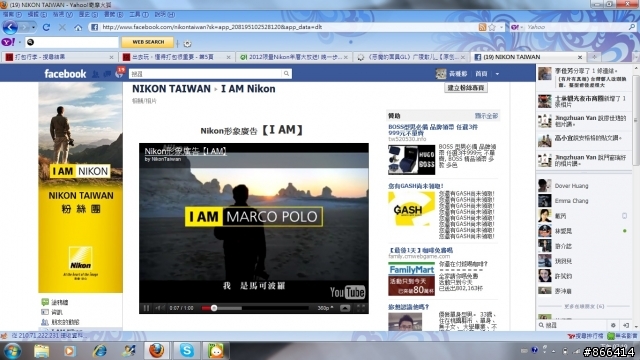
Task: Open the browser home page icon
Action: point(78,27)
